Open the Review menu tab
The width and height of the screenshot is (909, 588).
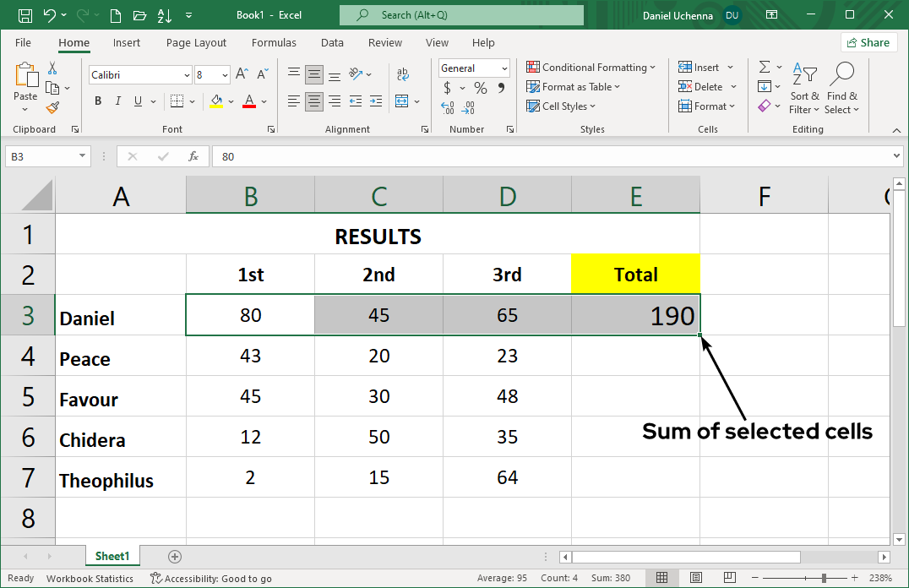coord(384,42)
